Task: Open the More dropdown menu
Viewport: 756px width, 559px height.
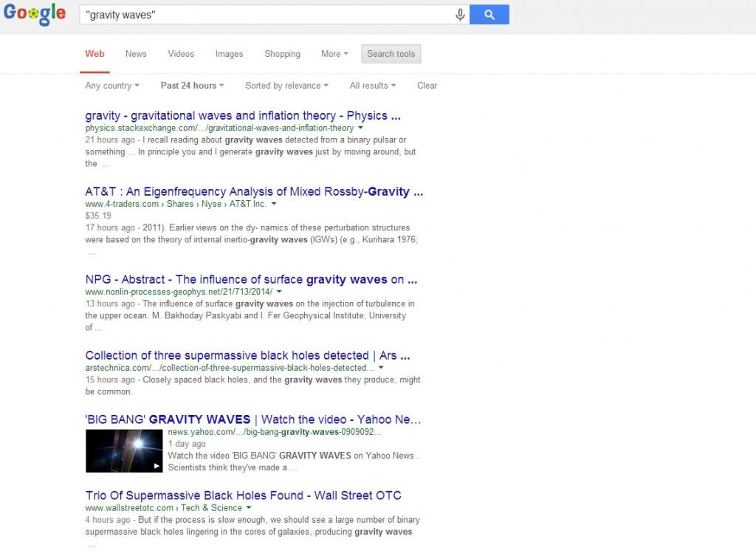Action: (334, 53)
